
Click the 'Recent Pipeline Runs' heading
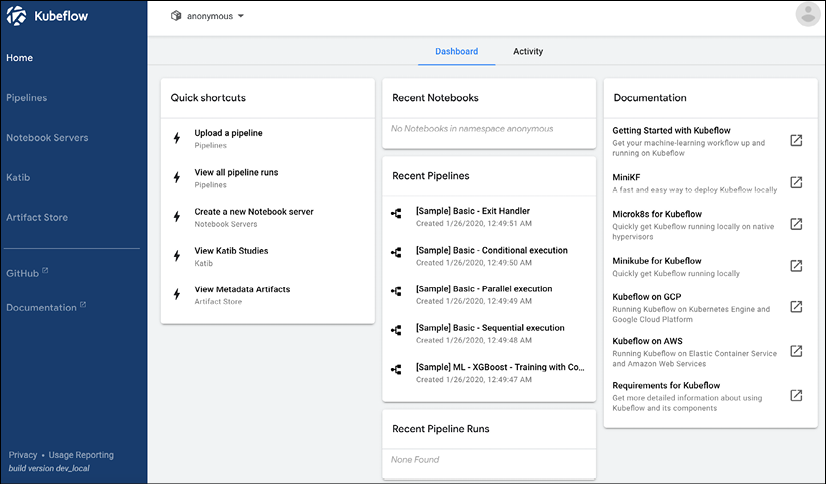coord(440,429)
